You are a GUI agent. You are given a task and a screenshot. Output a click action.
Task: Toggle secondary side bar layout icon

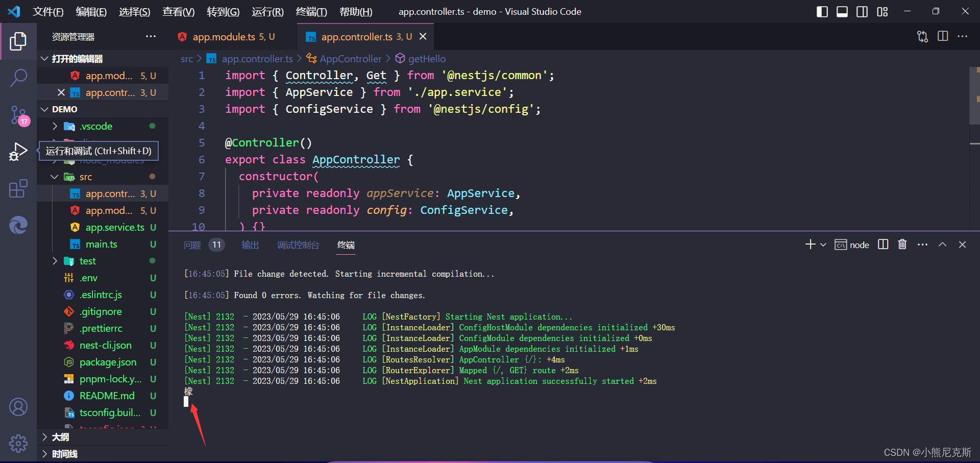coord(862,12)
